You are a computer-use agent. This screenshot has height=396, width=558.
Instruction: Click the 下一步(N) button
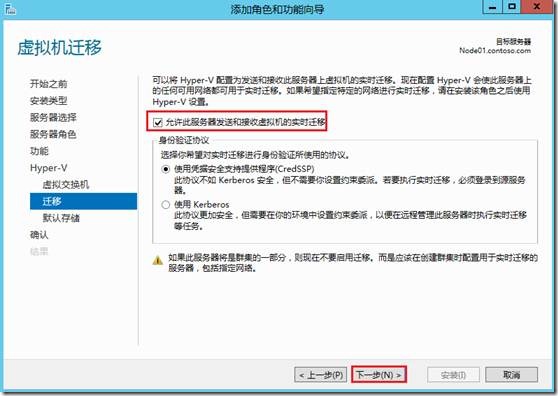point(379,375)
